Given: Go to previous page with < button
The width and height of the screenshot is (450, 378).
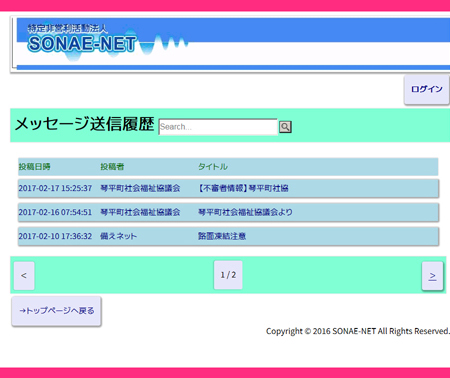Looking at the screenshot, I should [24, 276].
